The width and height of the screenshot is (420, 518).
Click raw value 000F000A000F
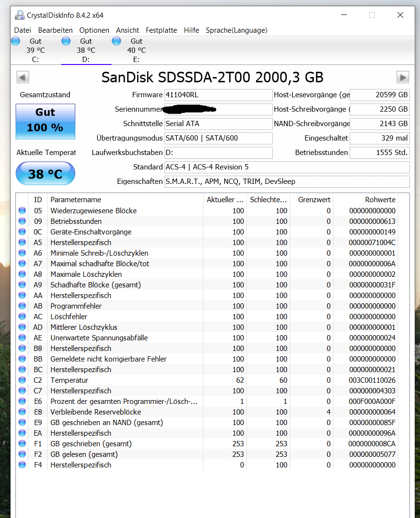[x=372, y=401]
